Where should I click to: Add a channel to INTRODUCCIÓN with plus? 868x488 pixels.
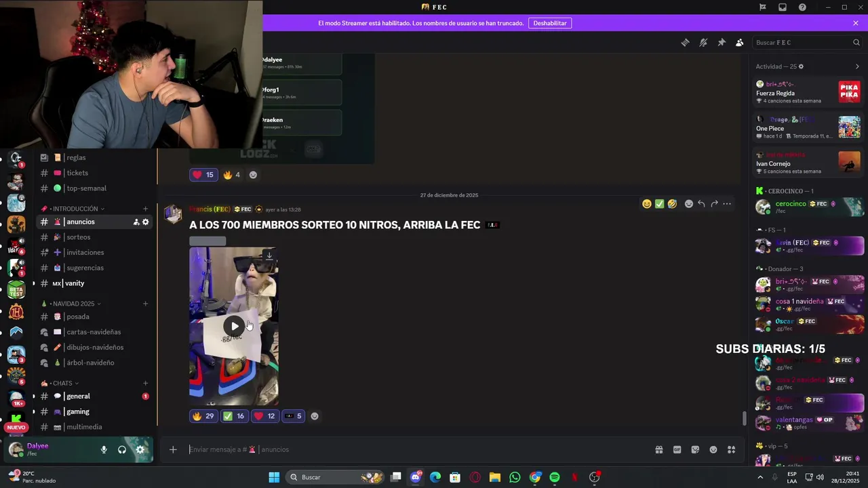click(145, 209)
